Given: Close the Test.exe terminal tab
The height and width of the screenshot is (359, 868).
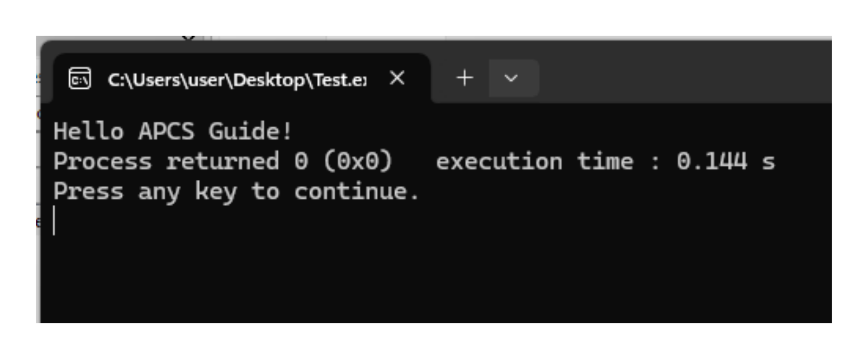Looking at the screenshot, I should click(x=397, y=79).
